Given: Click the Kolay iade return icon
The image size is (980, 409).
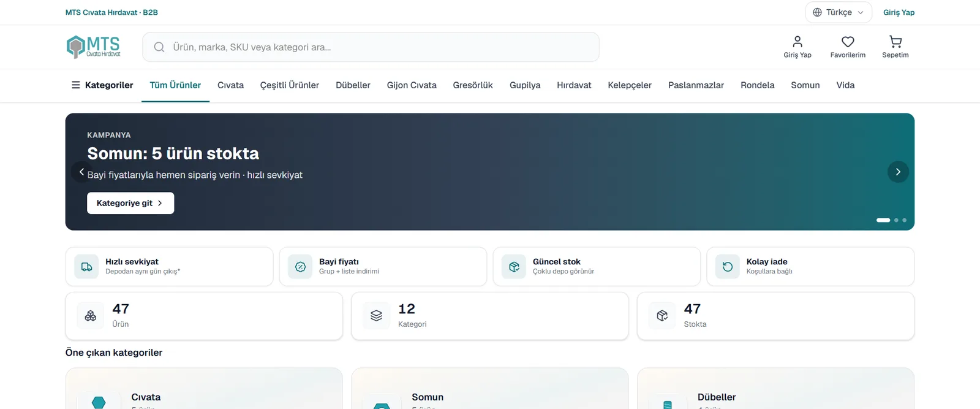Looking at the screenshot, I should (728, 267).
